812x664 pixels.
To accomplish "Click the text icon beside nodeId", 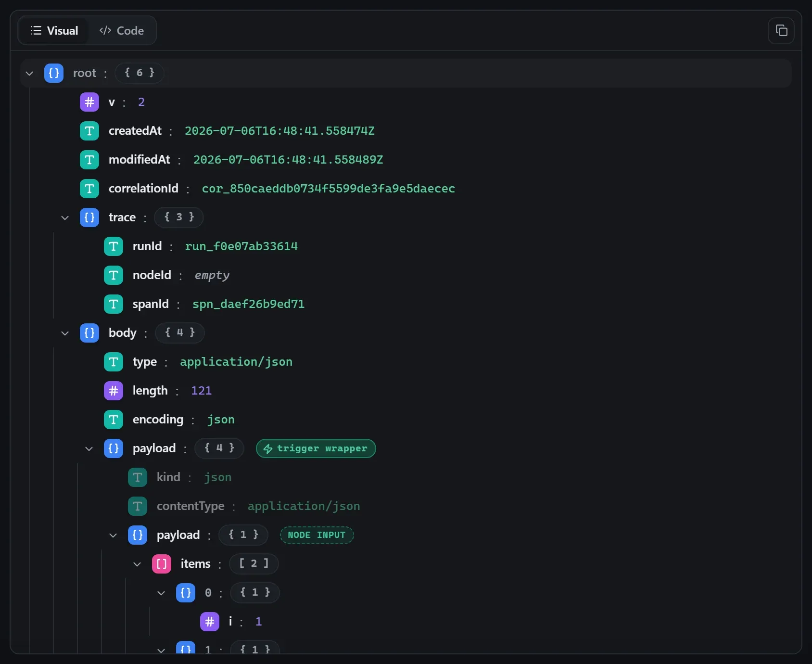I will [114, 275].
